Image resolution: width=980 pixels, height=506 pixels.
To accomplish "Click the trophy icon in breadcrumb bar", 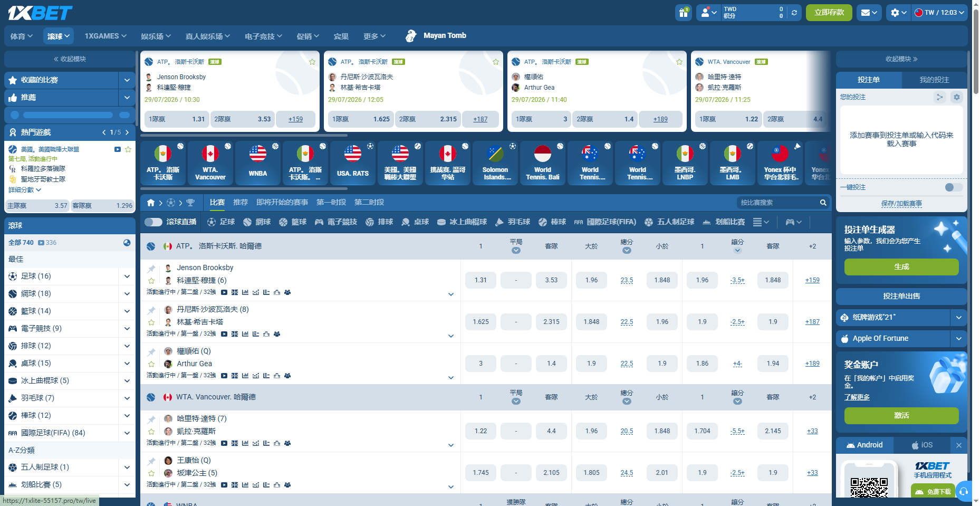I will pos(190,203).
